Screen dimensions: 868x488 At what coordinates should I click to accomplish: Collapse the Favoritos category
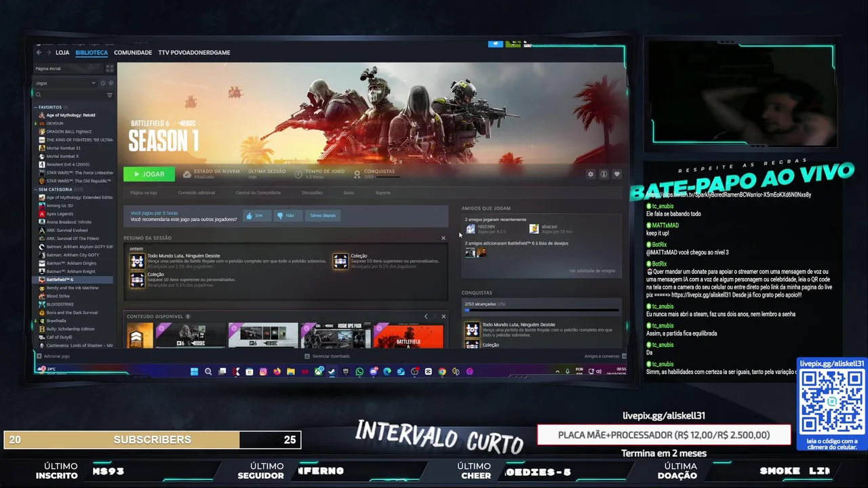(36, 107)
